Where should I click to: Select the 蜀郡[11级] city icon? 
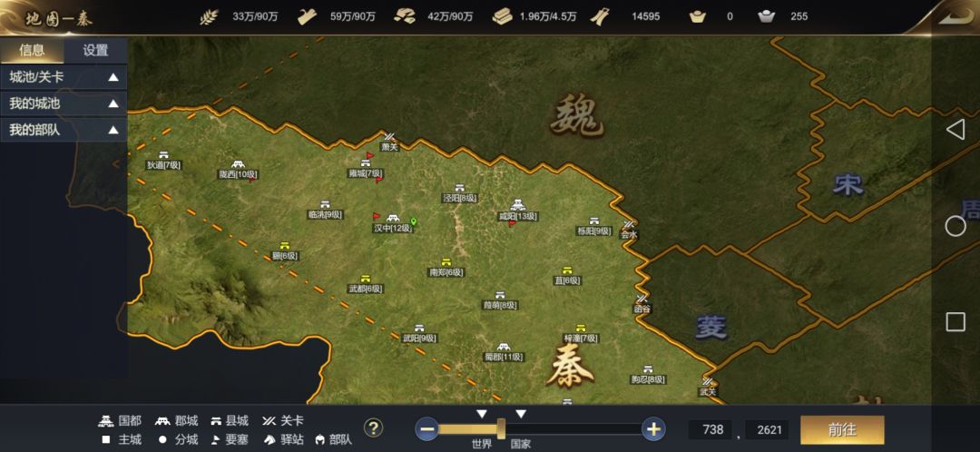point(504,347)
